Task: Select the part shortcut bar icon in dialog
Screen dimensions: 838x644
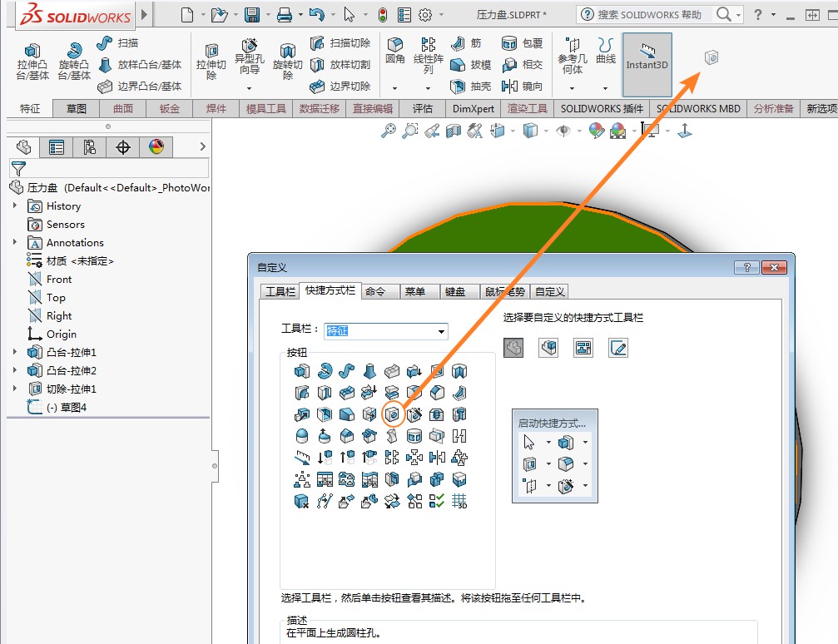Action: [513, 348]
